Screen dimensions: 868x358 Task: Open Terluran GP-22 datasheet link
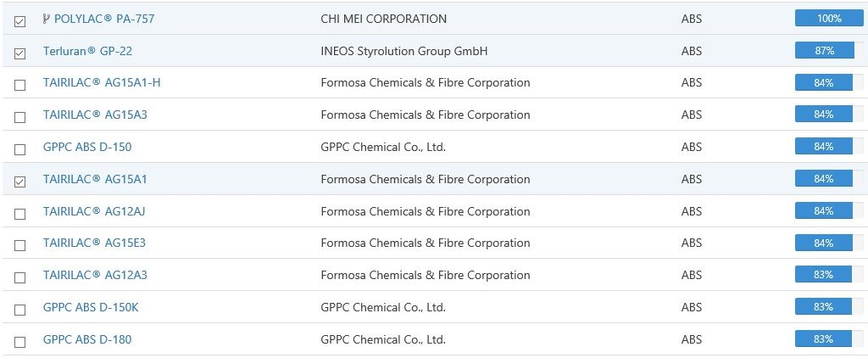pos(87,51)
